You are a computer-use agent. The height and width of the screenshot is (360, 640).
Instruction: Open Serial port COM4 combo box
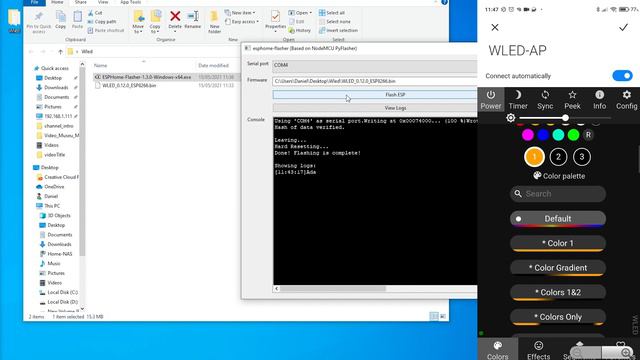[x=374, y=65]
